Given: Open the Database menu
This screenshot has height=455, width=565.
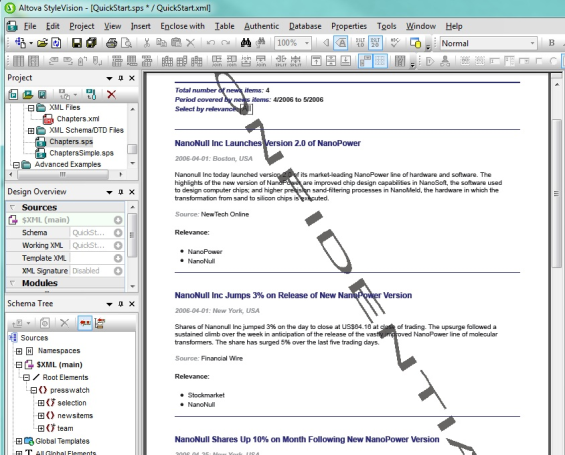Looking at the screenshot, I should (305, 26).
